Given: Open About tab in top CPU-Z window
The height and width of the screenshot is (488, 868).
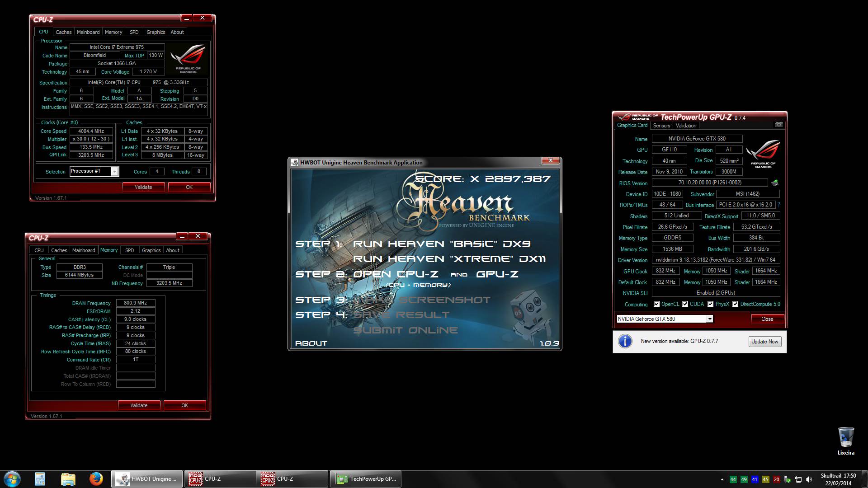Looking at the screenshot, I should pyautogui.click(x=177, y=32).
